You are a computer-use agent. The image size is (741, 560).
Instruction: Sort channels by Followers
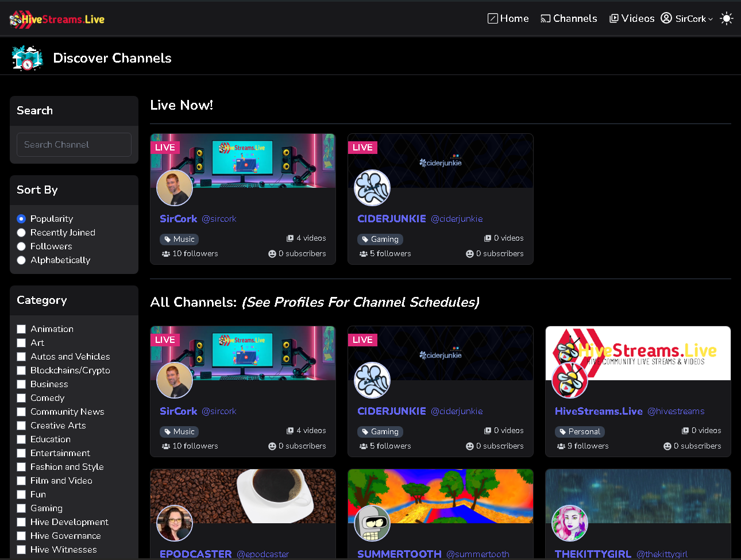click(x=21, y=246)
